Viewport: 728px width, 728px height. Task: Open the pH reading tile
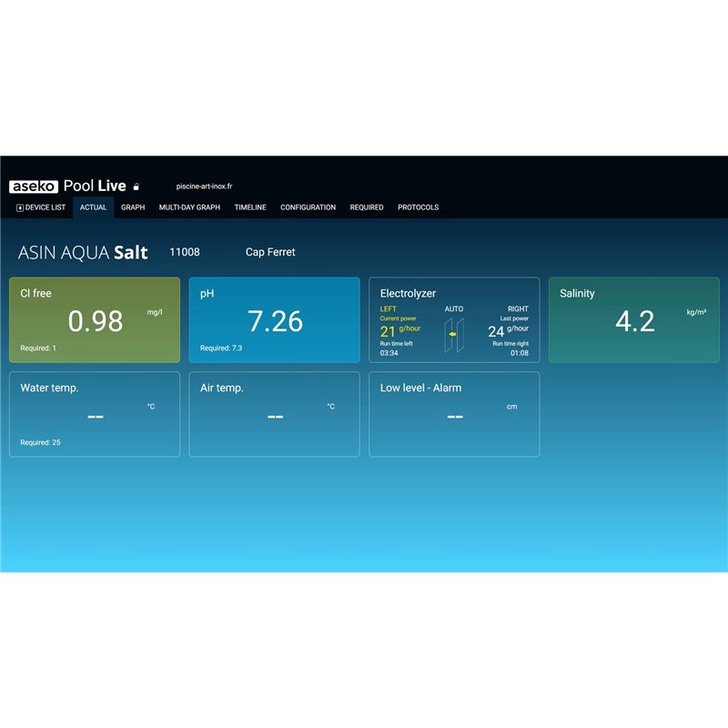(x=274, y=320)
